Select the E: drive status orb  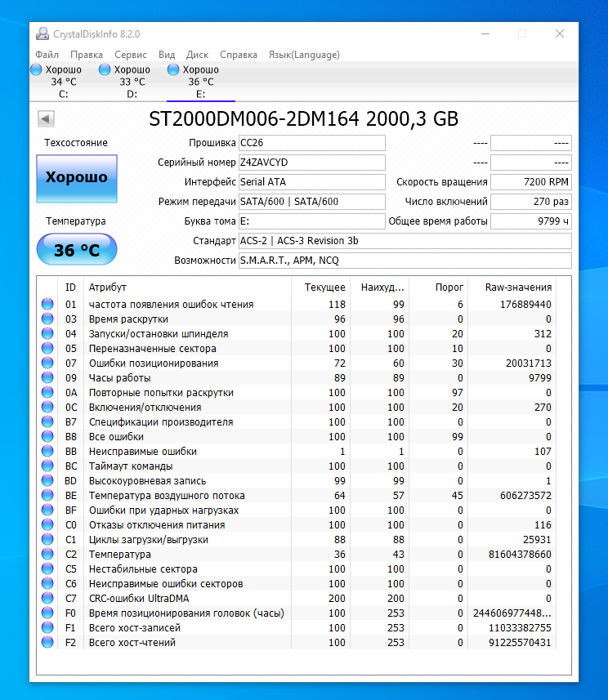point(173,69)
